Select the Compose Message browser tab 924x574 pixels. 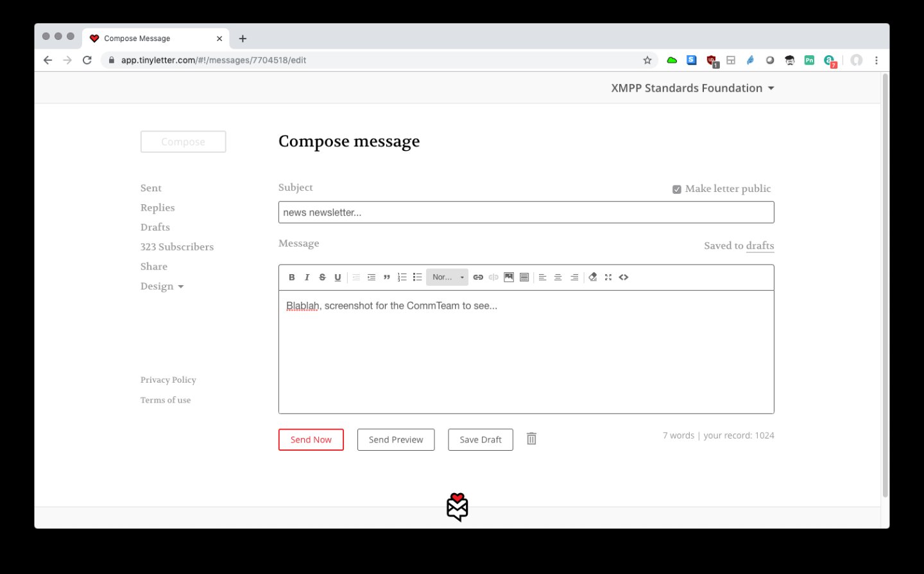[155, 39]
